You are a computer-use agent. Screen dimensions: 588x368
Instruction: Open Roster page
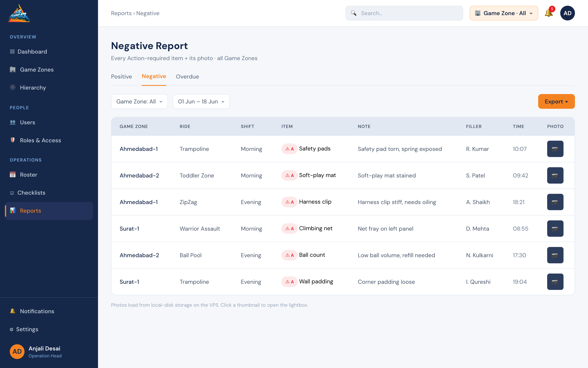pyautogui.click(x=49, y=175)
